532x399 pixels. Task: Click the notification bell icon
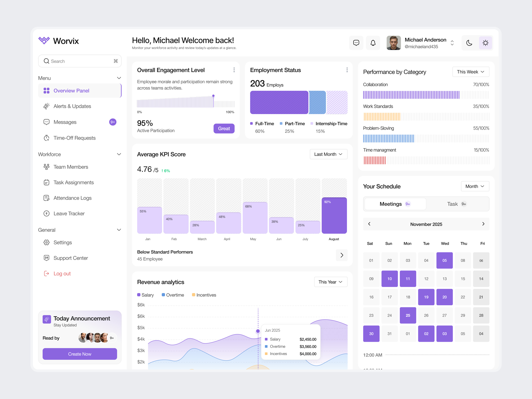pyautogui.click(x=373, y=43)
